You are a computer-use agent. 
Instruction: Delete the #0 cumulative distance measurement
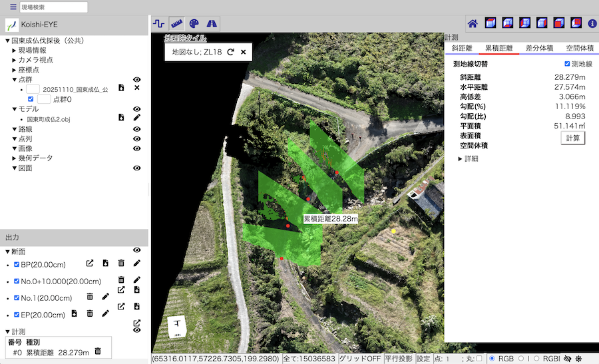point(98,351)
